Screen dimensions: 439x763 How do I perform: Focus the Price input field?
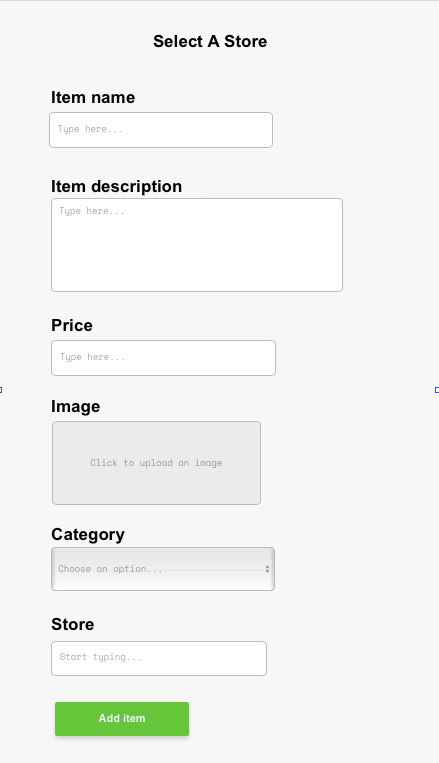[163, 358]
